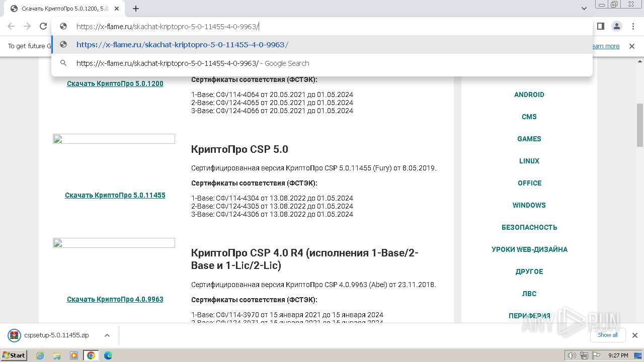Click broken image above КриптоПро 4.0.9963 link

[x=114, y=243]
